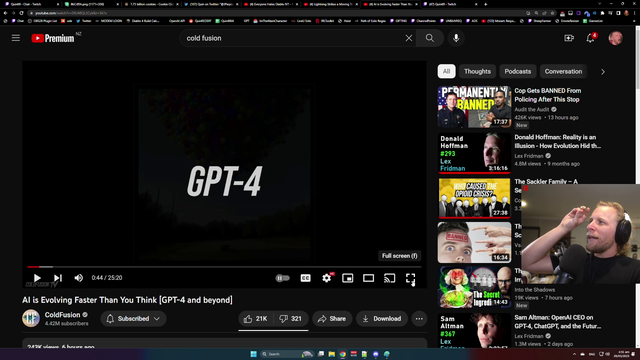The width and height of the screenshot is (640, 360).
Task: Open the account avatar menu
Action: pos(616,38)
